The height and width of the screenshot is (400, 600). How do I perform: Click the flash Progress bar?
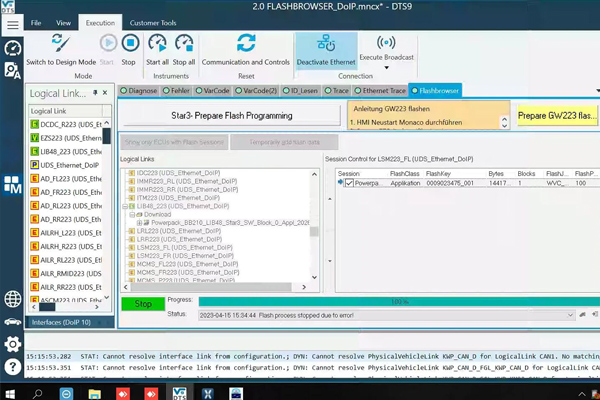click(x=398, y=300)
